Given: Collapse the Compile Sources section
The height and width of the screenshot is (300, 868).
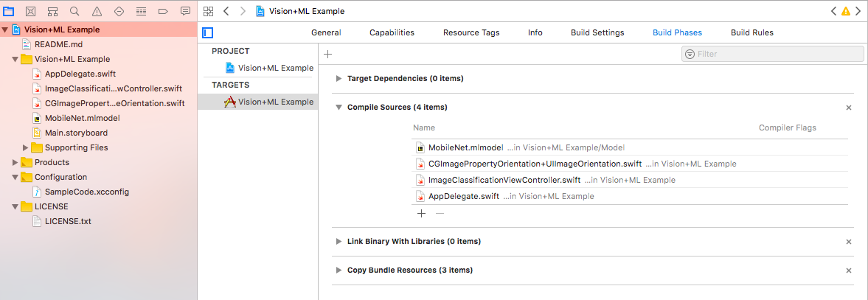Looking at the screenshot, I should click(x=338, y=108).
